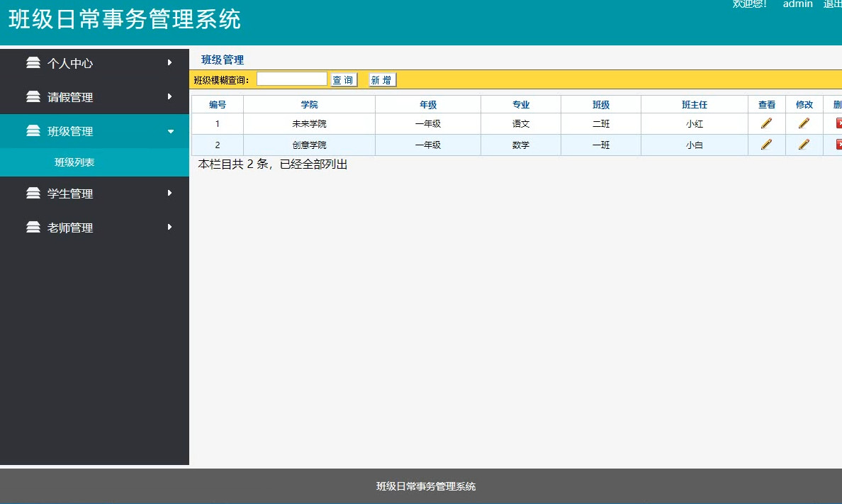Click the 编号 column header
Screen dimensions: 842x504
point(218,104)
